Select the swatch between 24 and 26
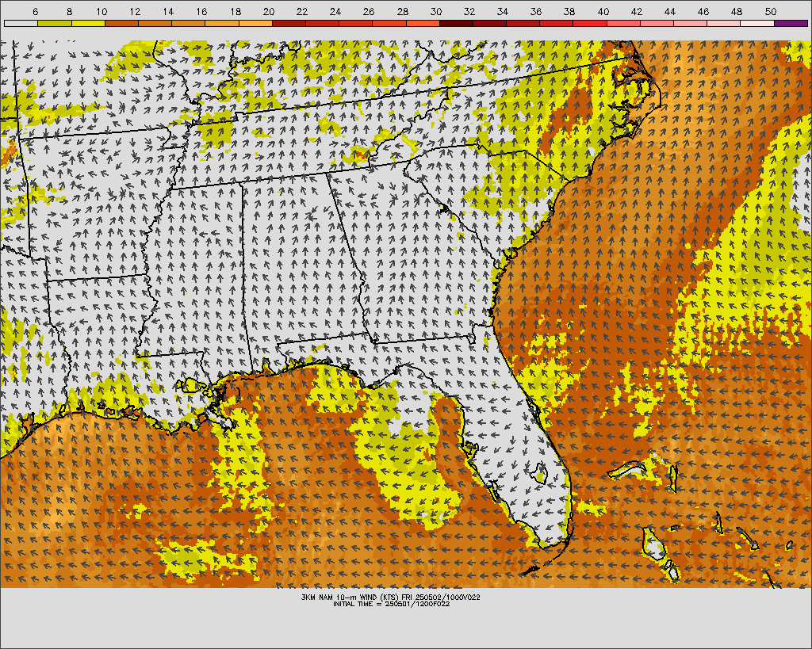This screenshot has width=812, height=649. pyautogui.click(x=356, y=23)
